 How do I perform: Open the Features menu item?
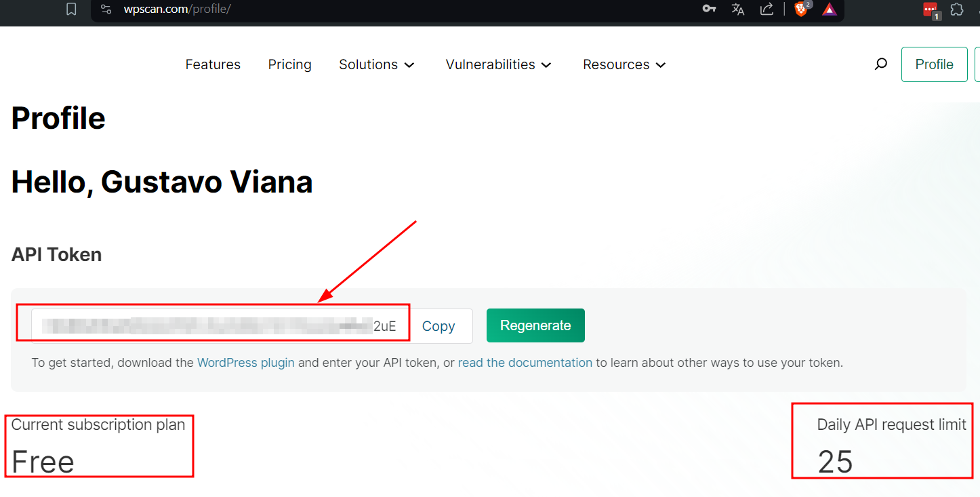click(213, 64)
